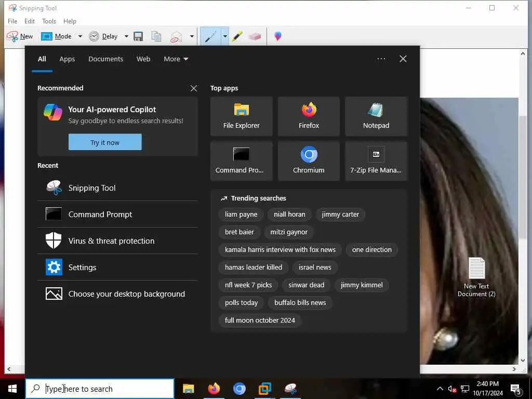Expand the More search filter dropdown
Screen dimensions: 532x399
(x=176, y=59)
